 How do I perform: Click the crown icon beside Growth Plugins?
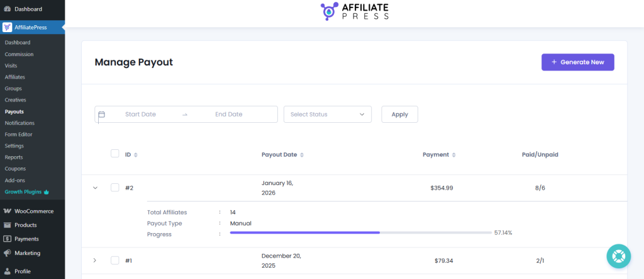tap(46, 191)
